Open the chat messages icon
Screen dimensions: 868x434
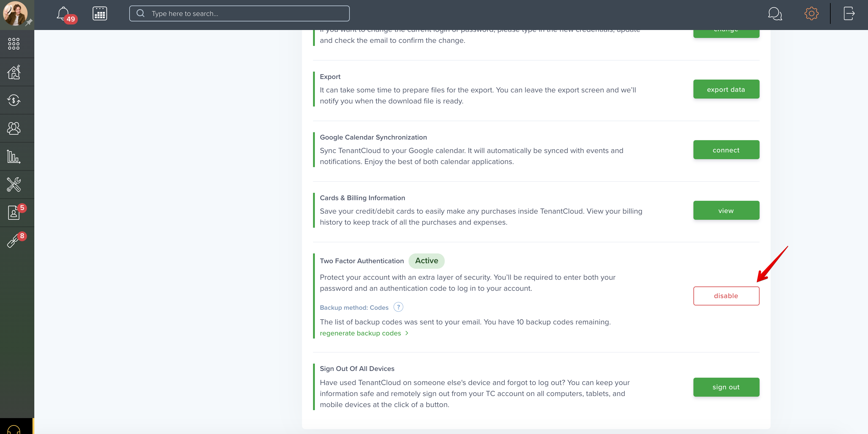[775, 14]
